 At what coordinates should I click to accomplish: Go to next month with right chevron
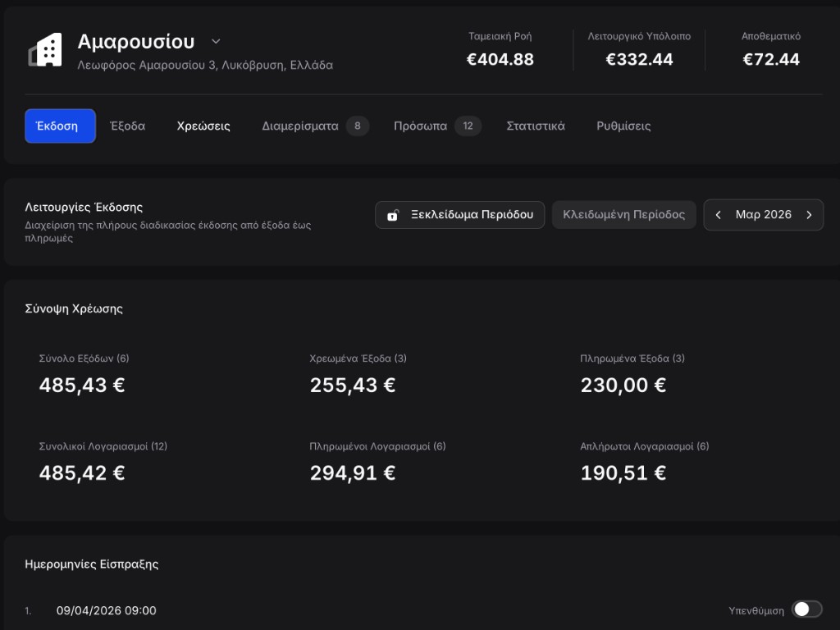click(809, 215)
